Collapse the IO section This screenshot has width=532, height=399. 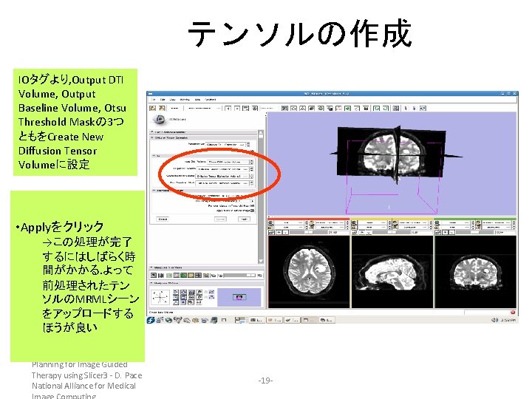tap(203, 156)
